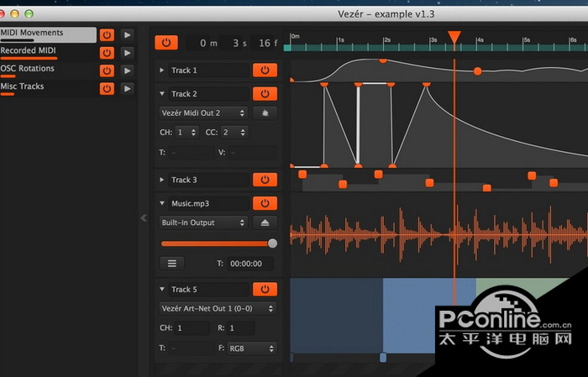Select the Recorded MIDI composition
Screen dimensions: 588x377
pyautogui.click(x=48, y=52)
